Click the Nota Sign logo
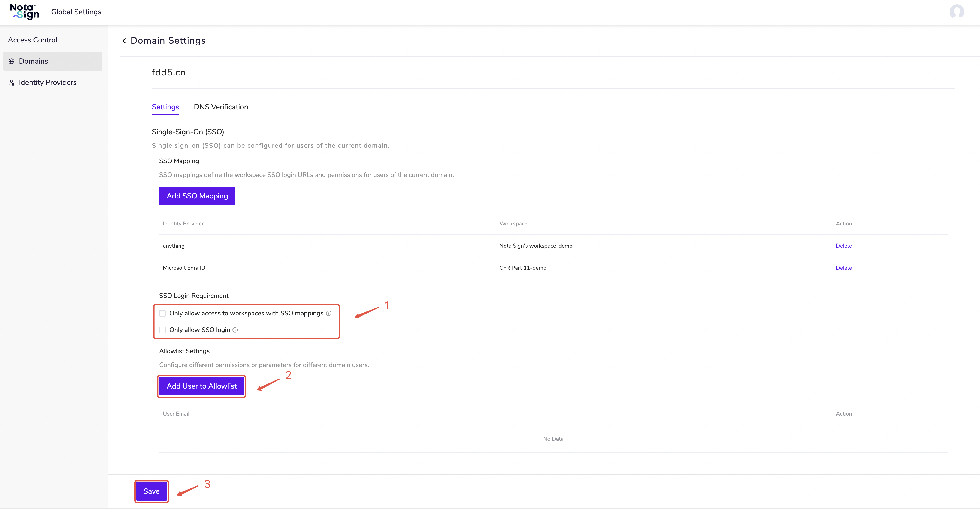 tap(24, 12)
